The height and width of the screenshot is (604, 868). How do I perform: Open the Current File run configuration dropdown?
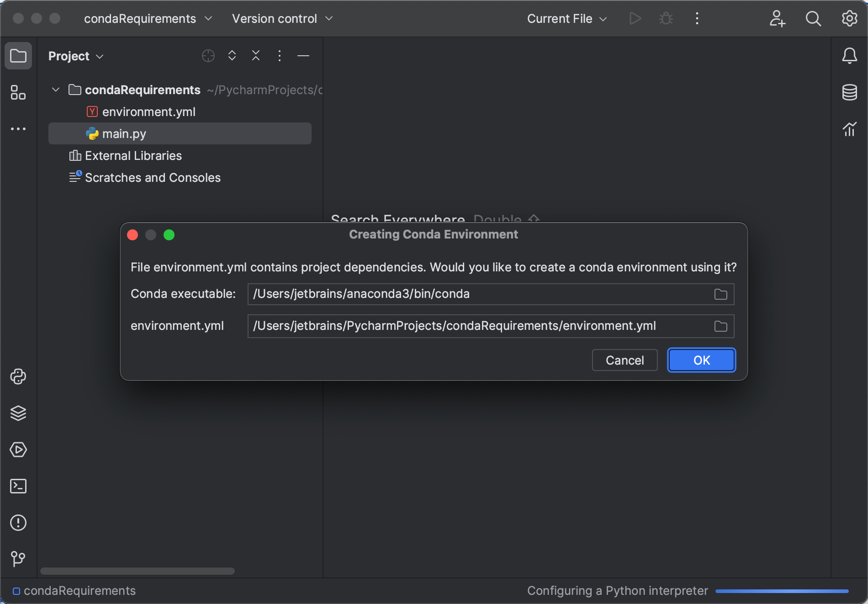566,19
